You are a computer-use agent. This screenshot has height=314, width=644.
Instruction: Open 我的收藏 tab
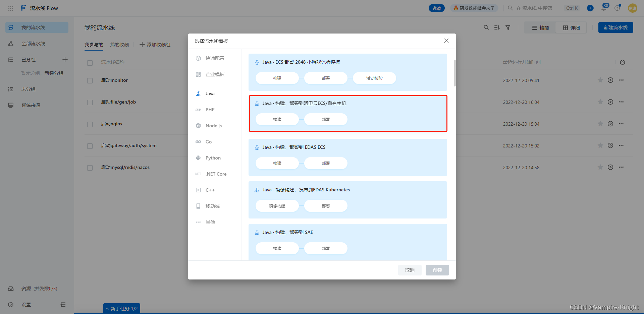119,45
